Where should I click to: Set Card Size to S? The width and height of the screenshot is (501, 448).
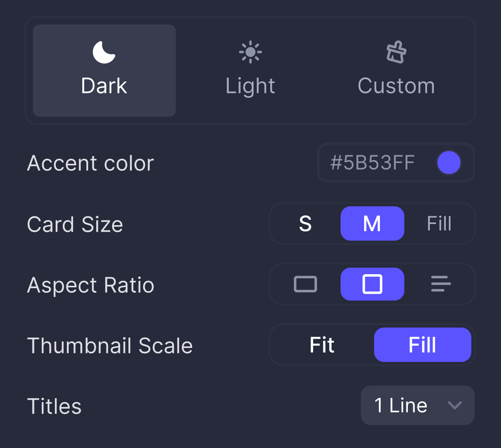(x=305, y=223)
